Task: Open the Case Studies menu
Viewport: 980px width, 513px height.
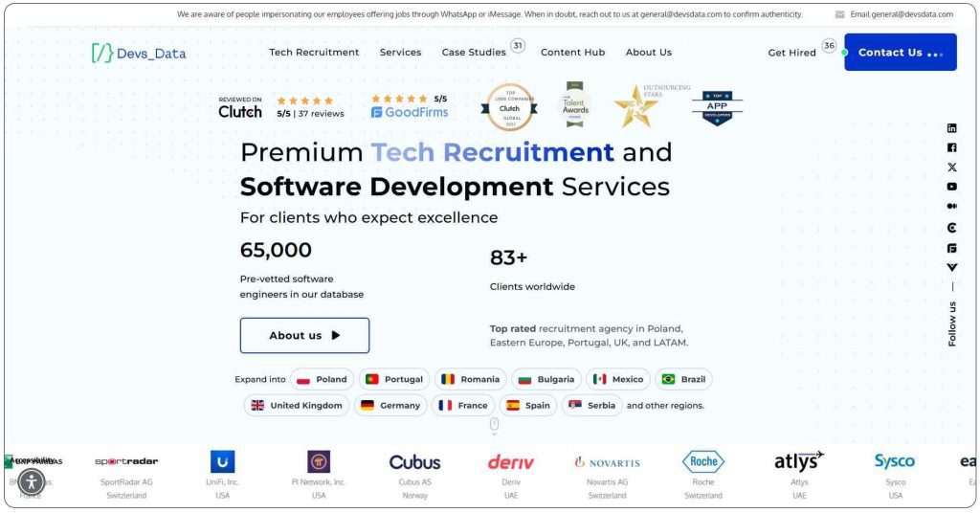Action: pyautogui.click(x=474, y=53)
